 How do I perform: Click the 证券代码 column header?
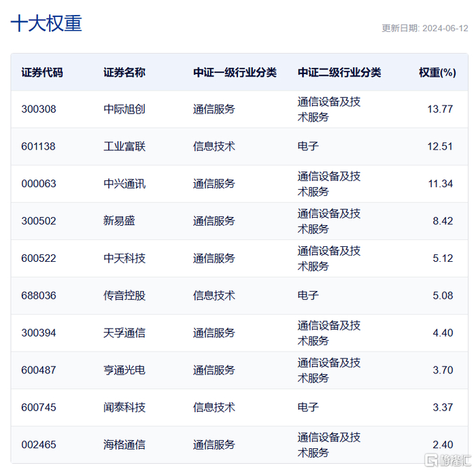42,72
